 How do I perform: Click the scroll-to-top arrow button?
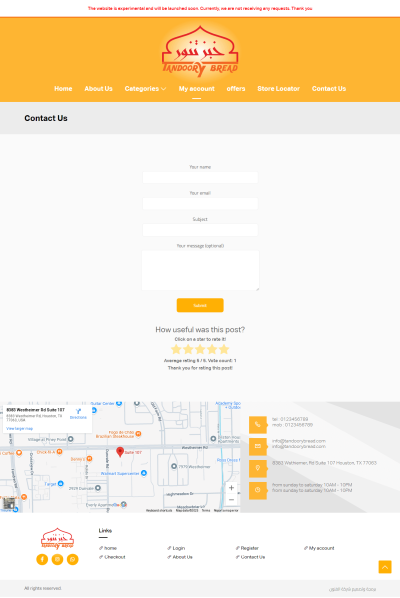385,567
